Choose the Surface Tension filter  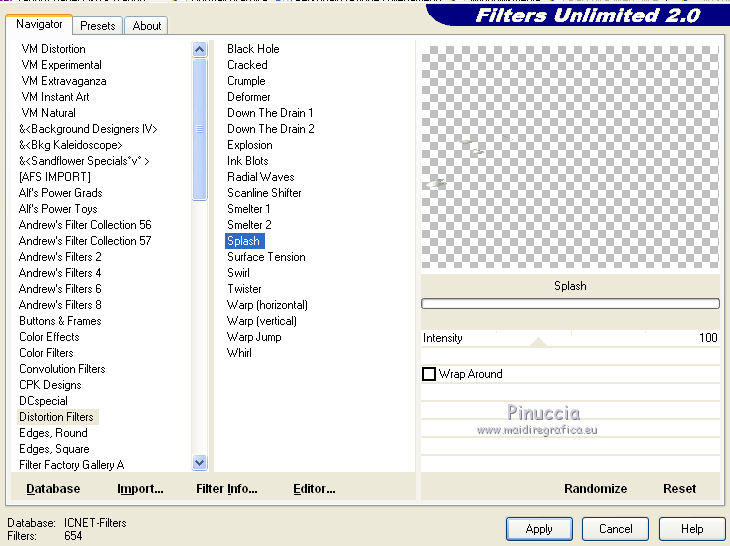tap(266, 257)
